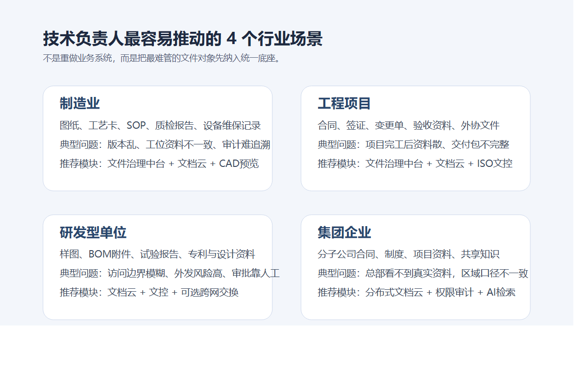Click the page heading 技术负责人最容易推动的 4 个行业场景

coord(183,39)
